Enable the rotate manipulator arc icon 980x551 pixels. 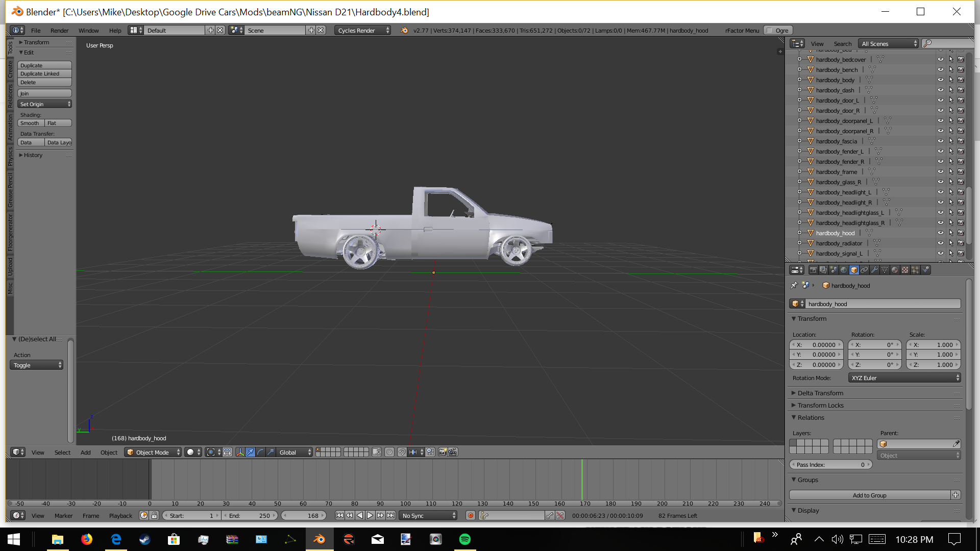(x=260, y=452)
